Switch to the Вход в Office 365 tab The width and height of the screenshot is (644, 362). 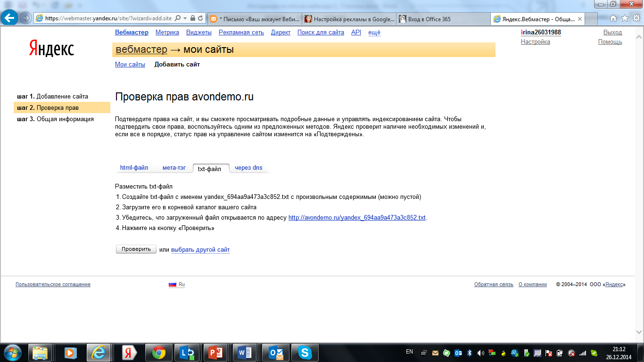click(443, 19)
